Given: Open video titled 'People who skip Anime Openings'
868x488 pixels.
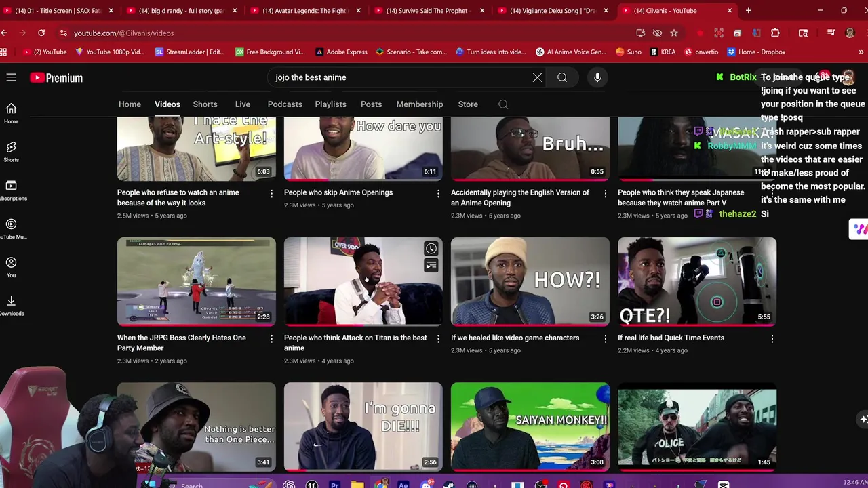Looking at the screenshot, I should (x=338, y=192).
